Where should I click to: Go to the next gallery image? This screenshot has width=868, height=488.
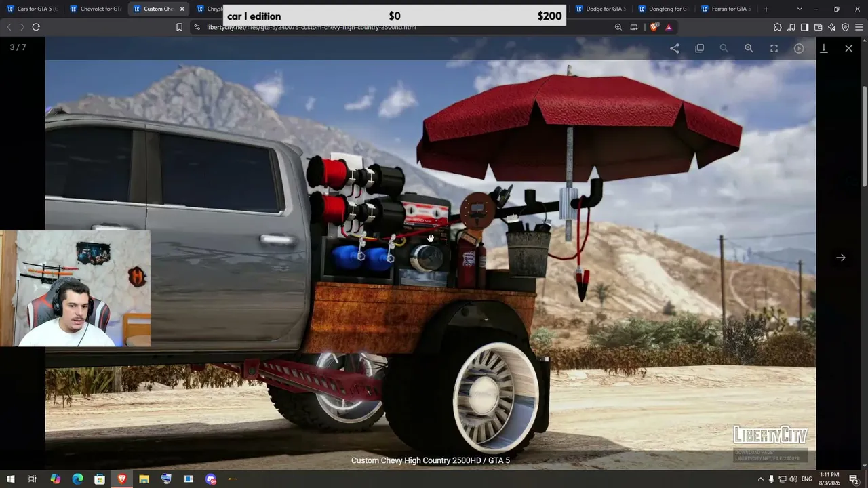[841, 258]
